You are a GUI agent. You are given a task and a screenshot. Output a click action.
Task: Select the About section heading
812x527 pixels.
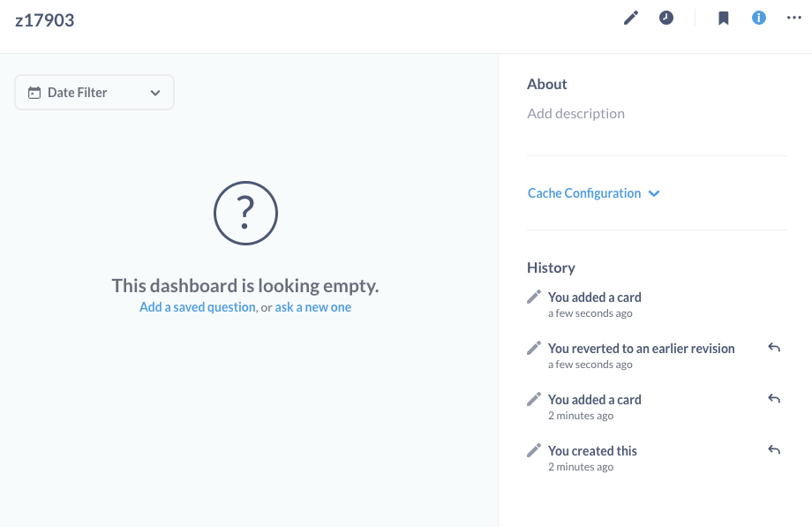click(x=546, y=84)
